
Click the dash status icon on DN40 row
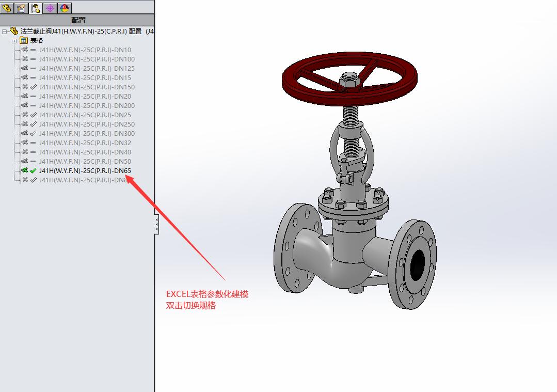click(x=33, y=152)
